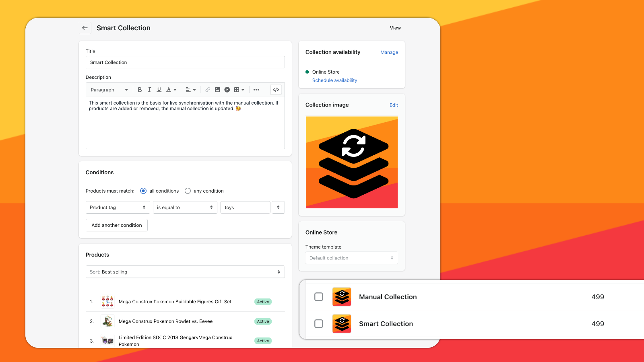The height and width of the screenshot is (362, 644).
Task: Click the 'toys' condition value field
Action: click(x=245, y=208)
